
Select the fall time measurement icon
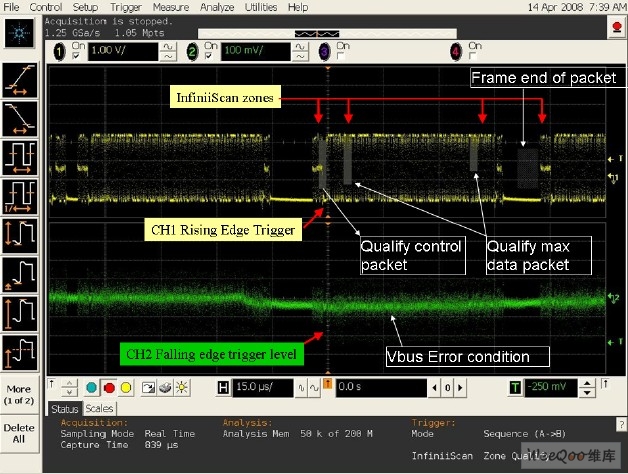(20, 119)
